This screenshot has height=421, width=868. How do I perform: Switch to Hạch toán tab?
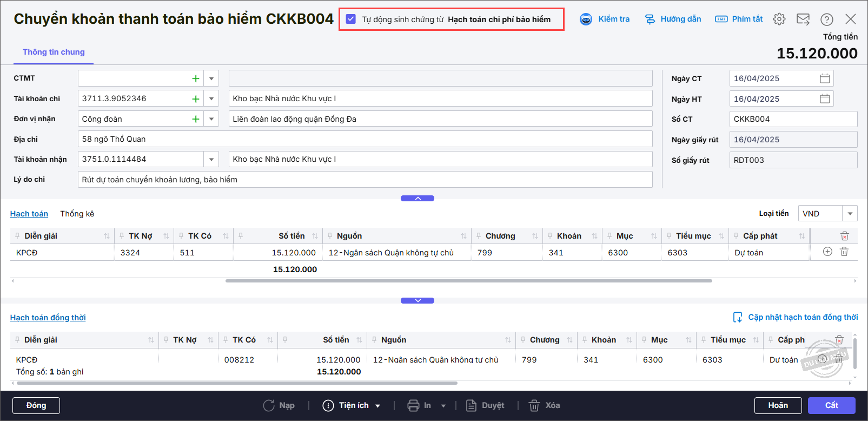click(29, 214)
